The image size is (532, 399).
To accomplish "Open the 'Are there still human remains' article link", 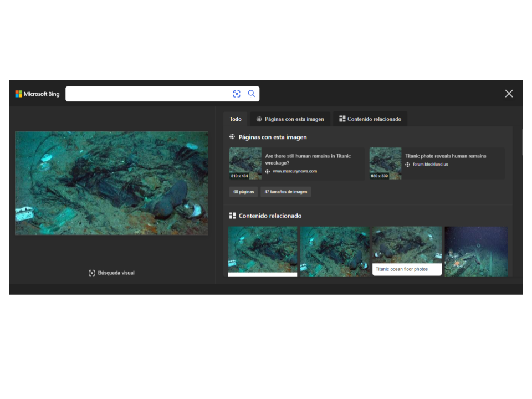I will (308, 160).
